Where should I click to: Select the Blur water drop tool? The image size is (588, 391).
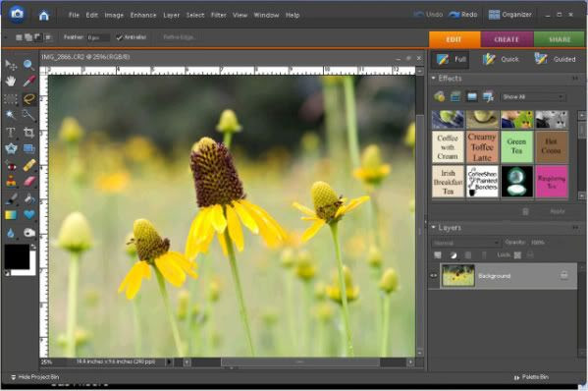point(11,233)
